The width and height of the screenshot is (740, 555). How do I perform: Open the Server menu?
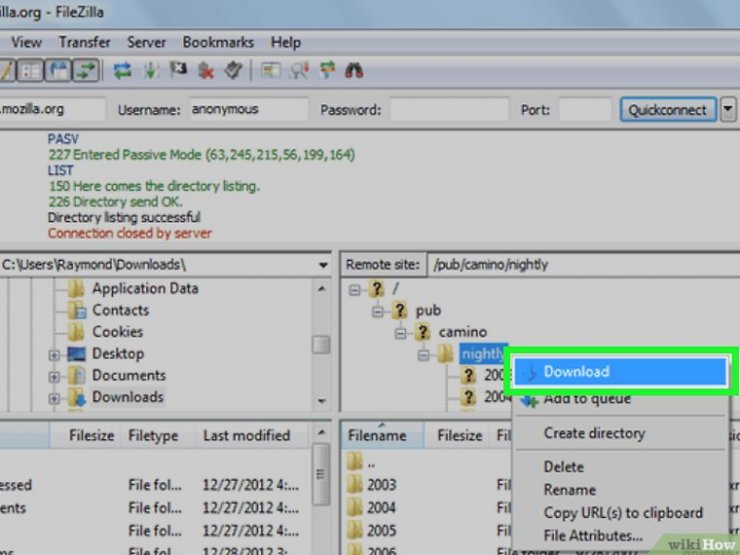click(146, 42)
